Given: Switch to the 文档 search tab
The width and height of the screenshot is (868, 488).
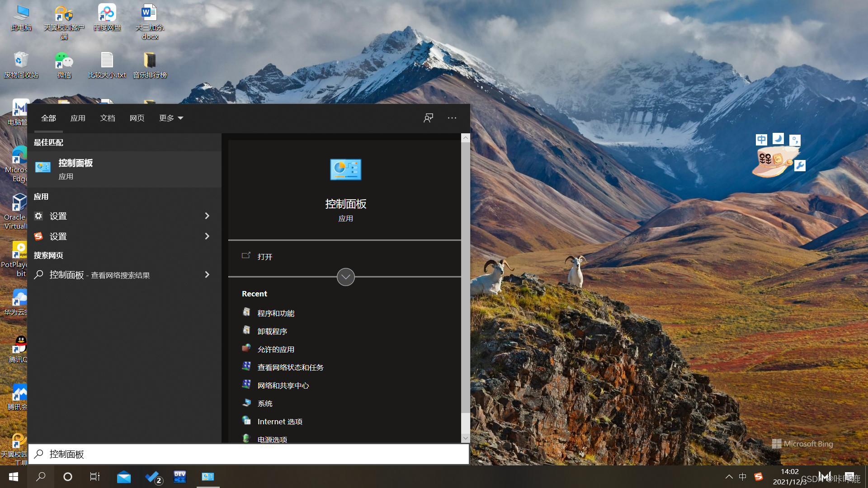Looking at the screenshot, I should click(108, 118).
